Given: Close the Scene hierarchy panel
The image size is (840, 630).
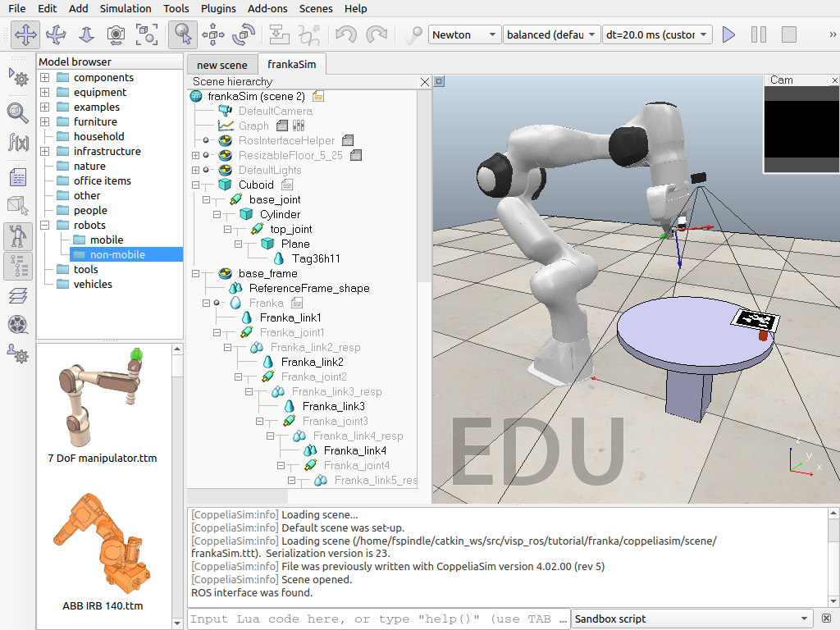Looking at the screenshot, I should 424,82.
